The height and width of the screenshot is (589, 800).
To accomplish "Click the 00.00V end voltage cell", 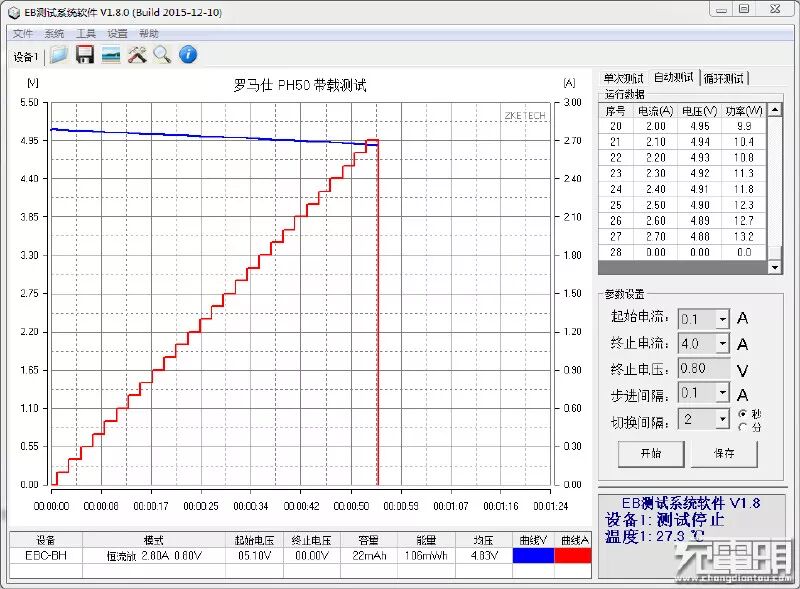I will [x=312, y=556].
